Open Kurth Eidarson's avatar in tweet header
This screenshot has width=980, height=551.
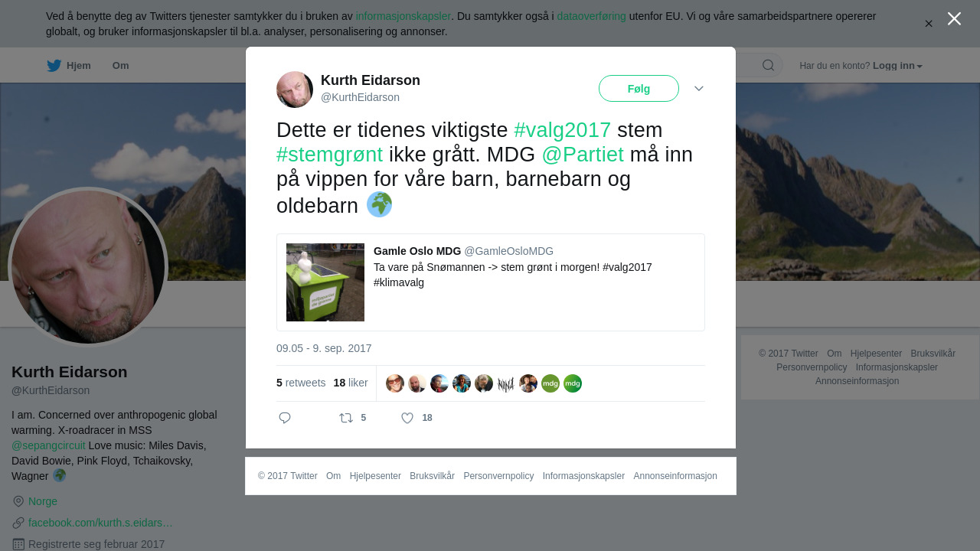coord(295,90)
